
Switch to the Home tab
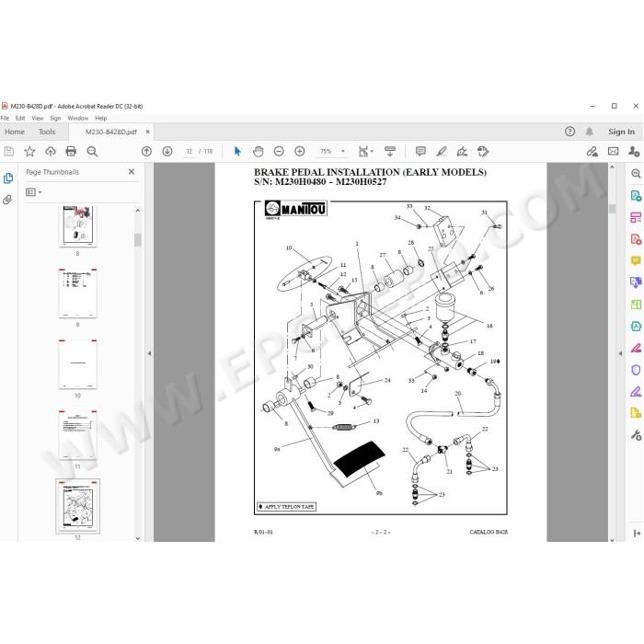[x=15, y=132]
